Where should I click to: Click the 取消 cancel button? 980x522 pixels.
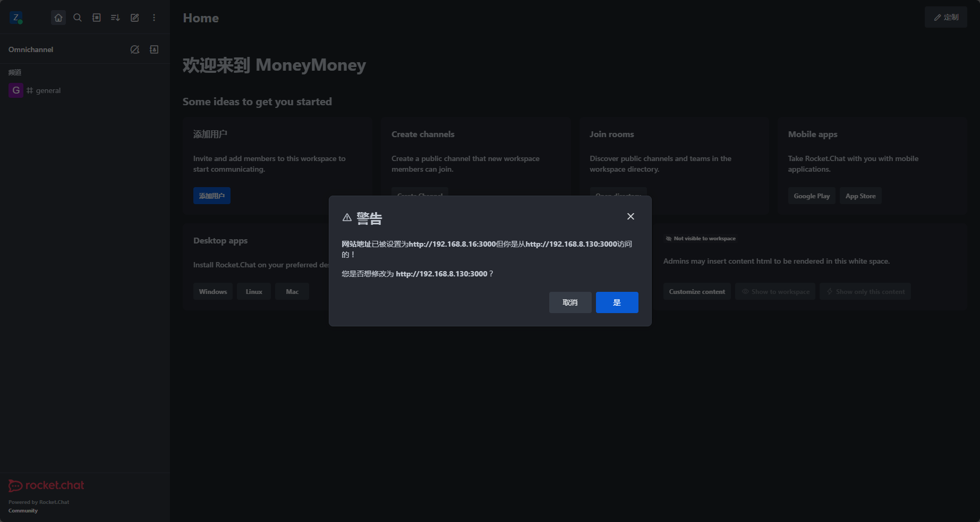[570, 302]
